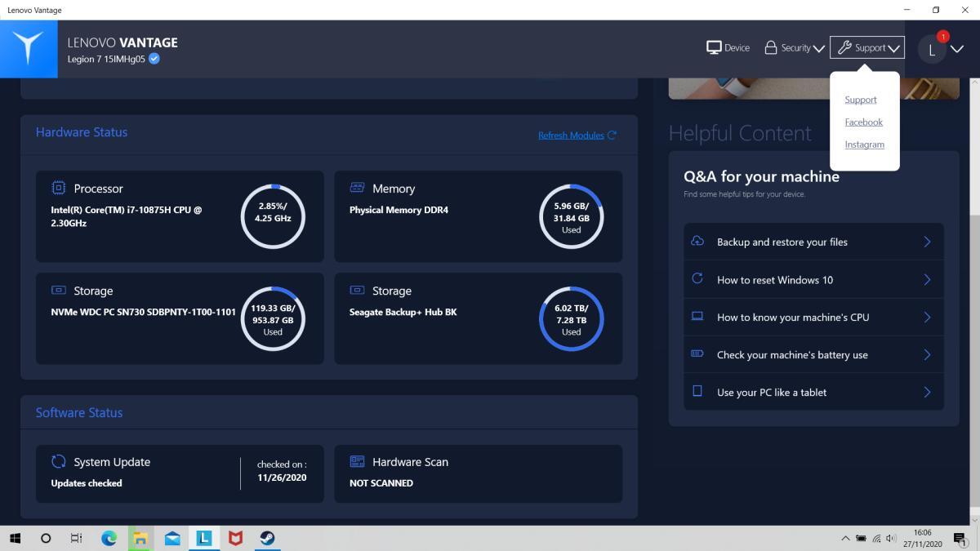The height and width of the screenshot is (551, 980).
Task: Click the Memory module icon
Action: coord(357,188)
